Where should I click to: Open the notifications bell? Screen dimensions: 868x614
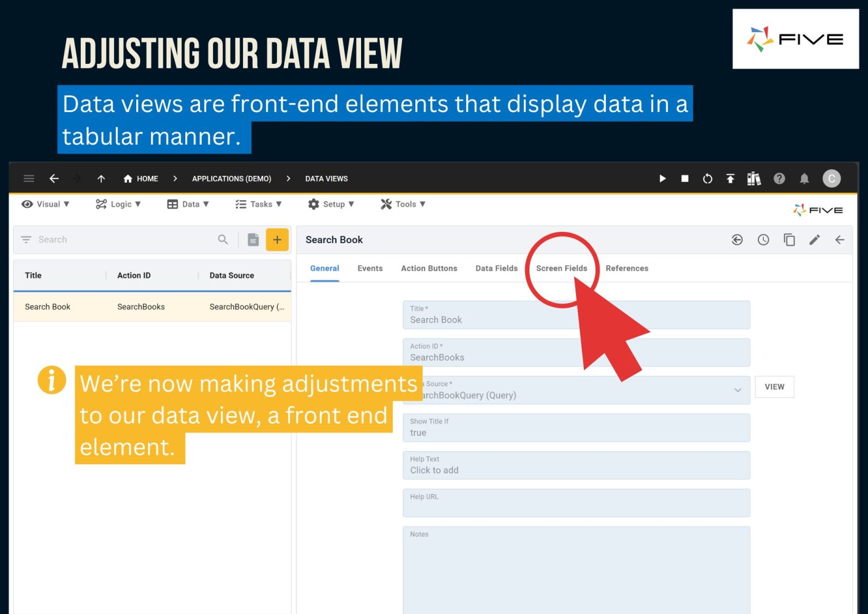pos(804,179)
